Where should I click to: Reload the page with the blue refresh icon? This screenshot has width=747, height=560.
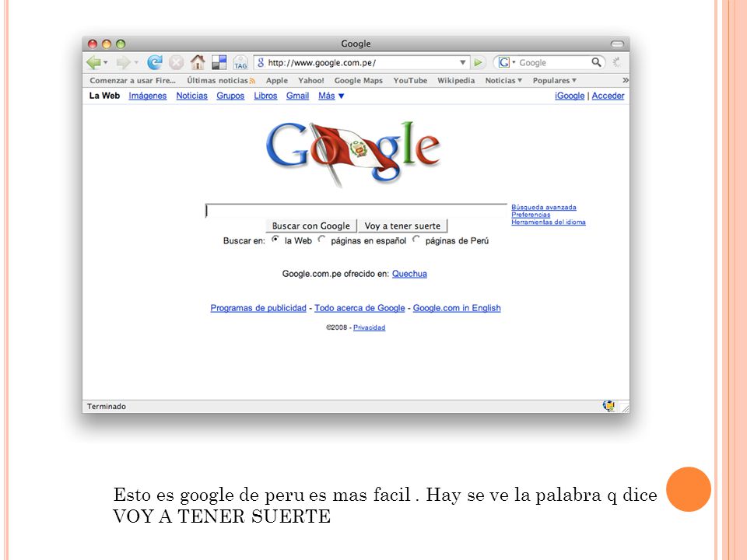coord(155,62)
